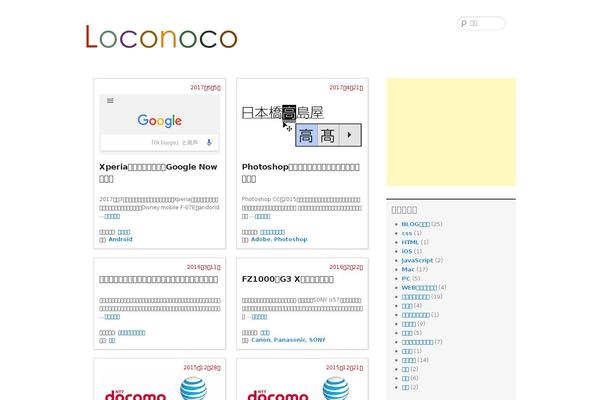600x400 pixels.
Task: Click the 2017-4-21 date on Photoshop post
Action: 346,87
